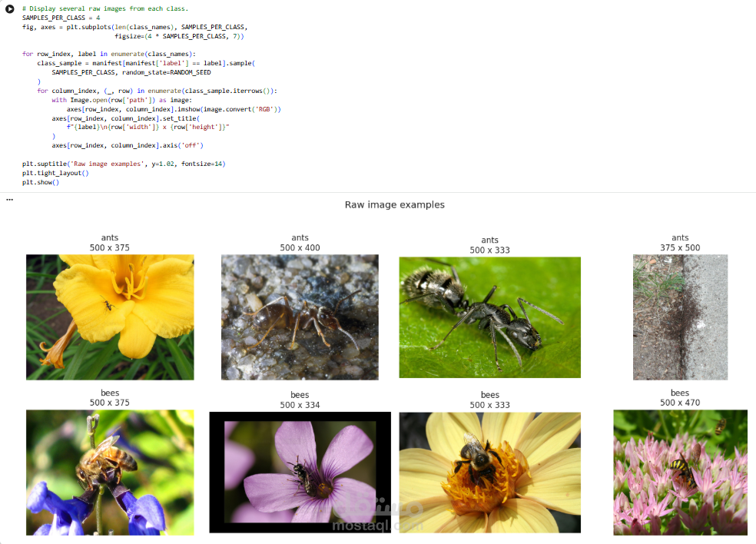Click the 'ants 500 x 333' title
Viewport: 756px width, 544px height.
point(490,245)
